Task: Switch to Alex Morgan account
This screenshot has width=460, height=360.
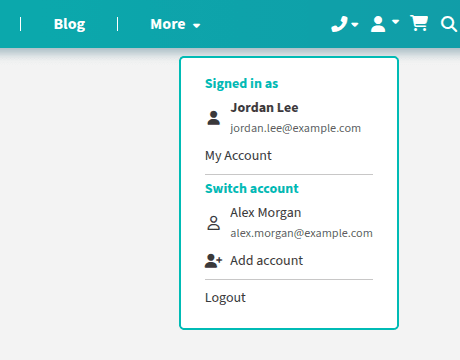Action: coord(289,223)
